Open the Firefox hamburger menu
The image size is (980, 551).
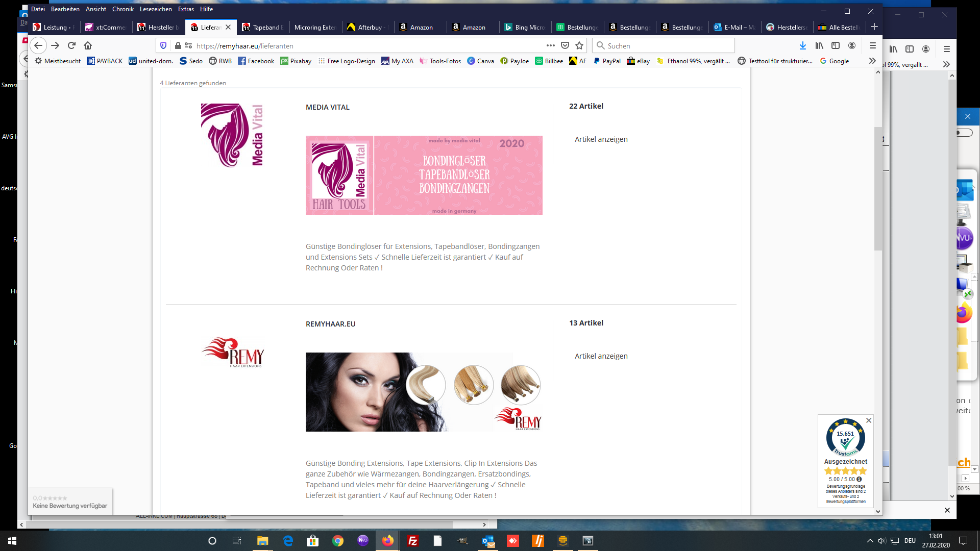[x=873, y=45]
